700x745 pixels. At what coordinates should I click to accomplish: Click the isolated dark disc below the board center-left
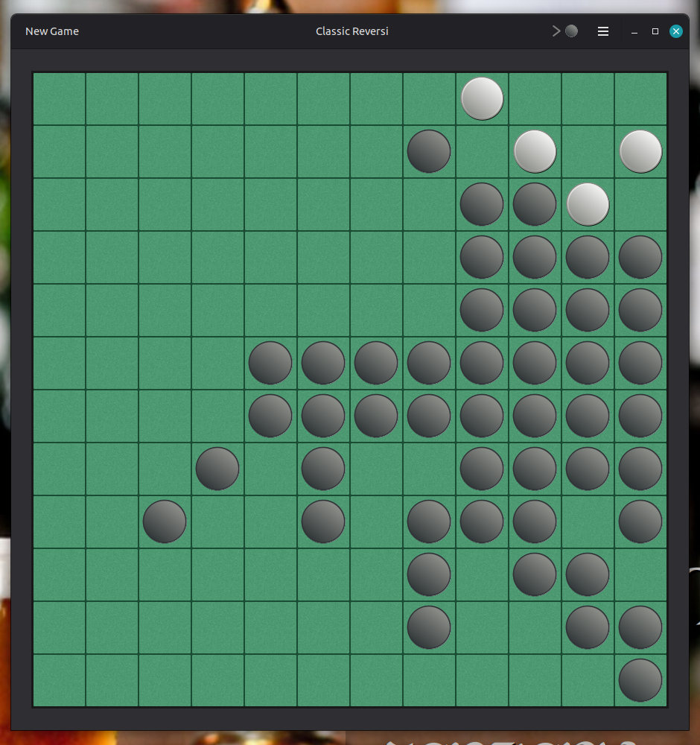pos(217,468)
